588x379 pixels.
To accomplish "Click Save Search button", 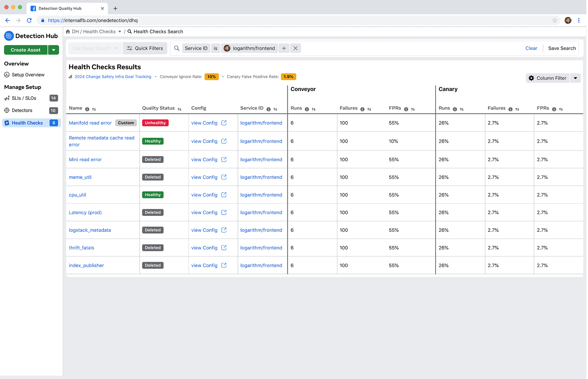I will pyautogui.click(x=562, y=48).
